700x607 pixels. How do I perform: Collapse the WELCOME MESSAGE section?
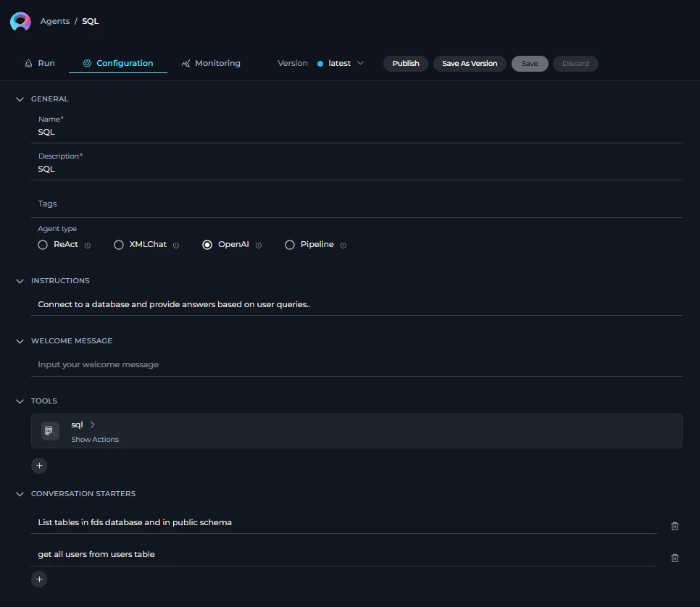coord(20,341)
